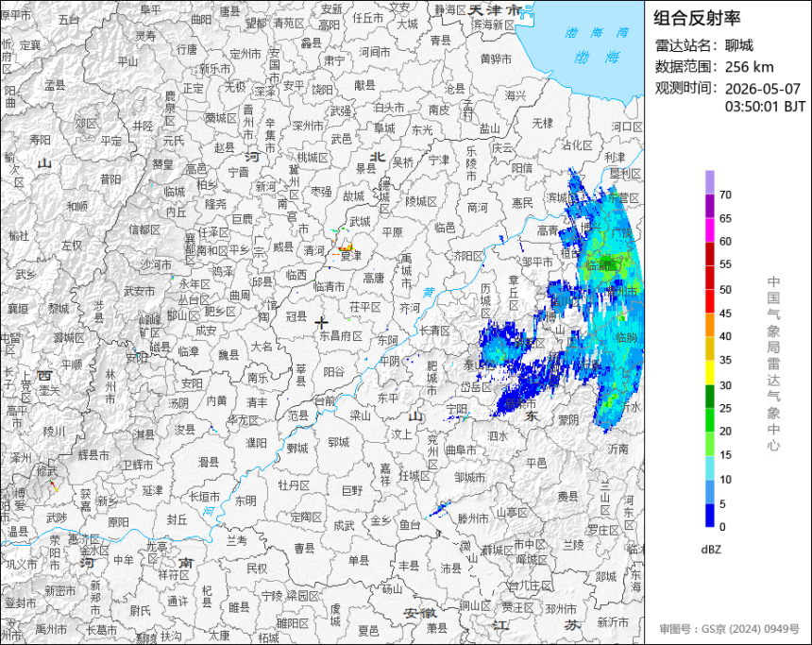The height and width of the screenshot is (645, 812).
Task: Click the 卫辉市 map label
Action: [x=138, y=466]
